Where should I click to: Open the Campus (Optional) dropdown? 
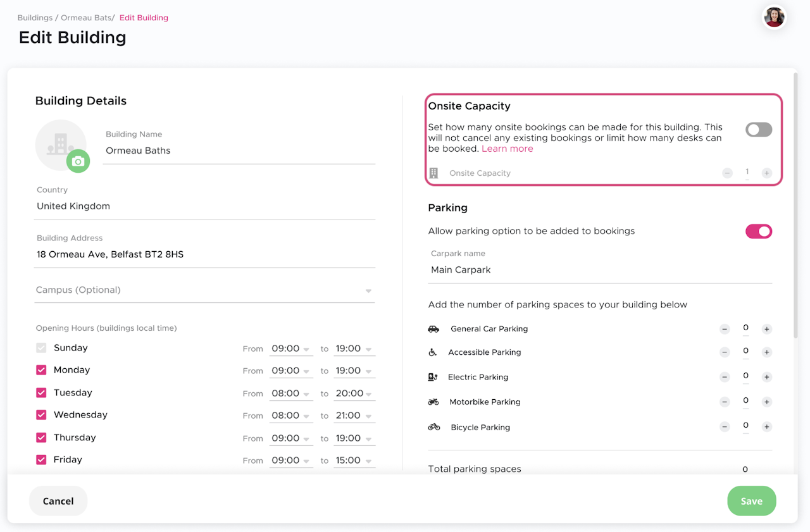point(204,290)
